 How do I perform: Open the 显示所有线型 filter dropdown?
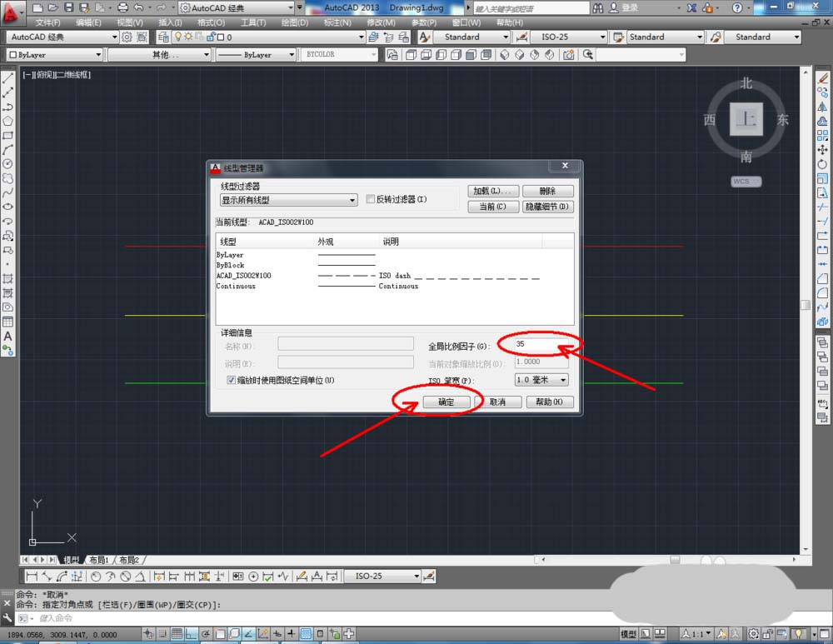tap(288, 200)
